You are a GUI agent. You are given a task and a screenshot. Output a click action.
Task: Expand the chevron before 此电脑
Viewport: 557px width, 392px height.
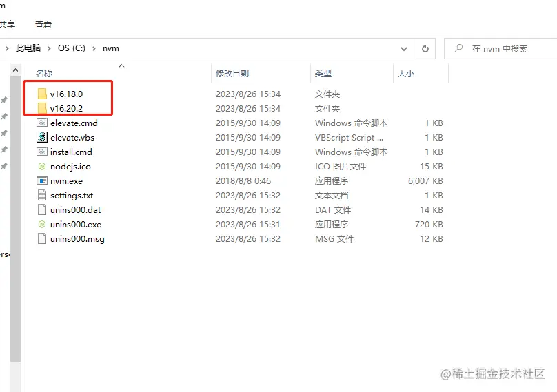[7, 48]
